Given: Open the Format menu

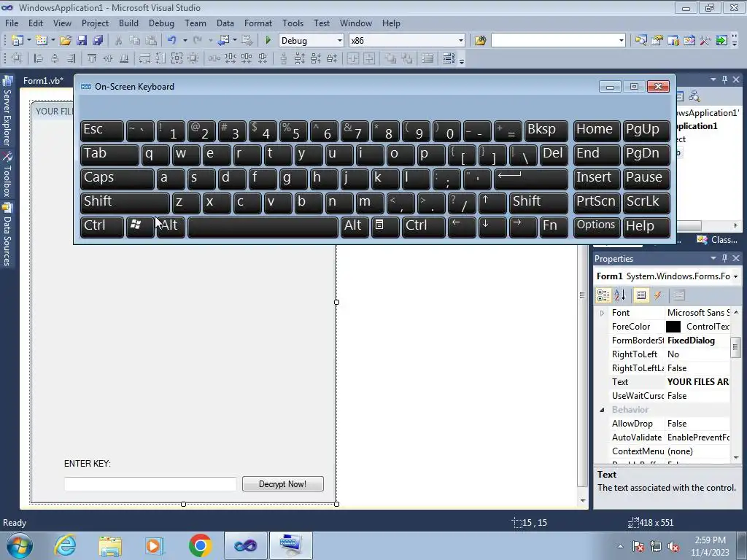Looking at the screenshot, I should coord(258,23).
